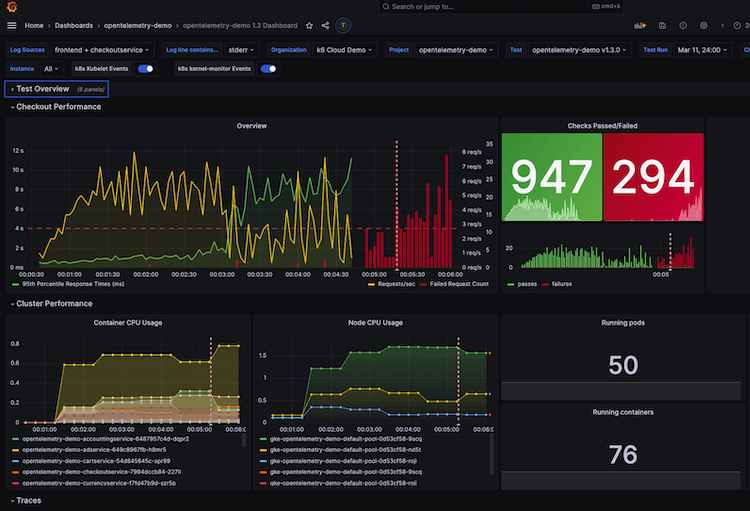The image size is (750, 511).
Task: Click accountingservice green legend color swatch
Action: [15, 438]
